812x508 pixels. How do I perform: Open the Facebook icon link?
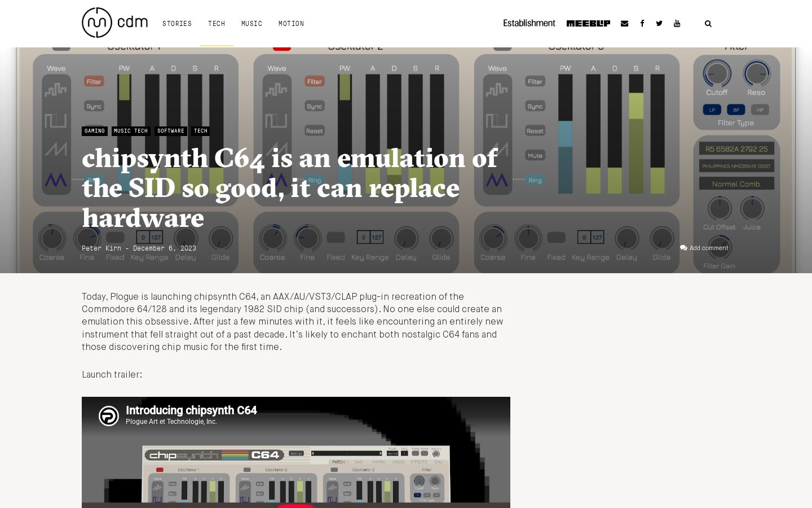point(642,24)
